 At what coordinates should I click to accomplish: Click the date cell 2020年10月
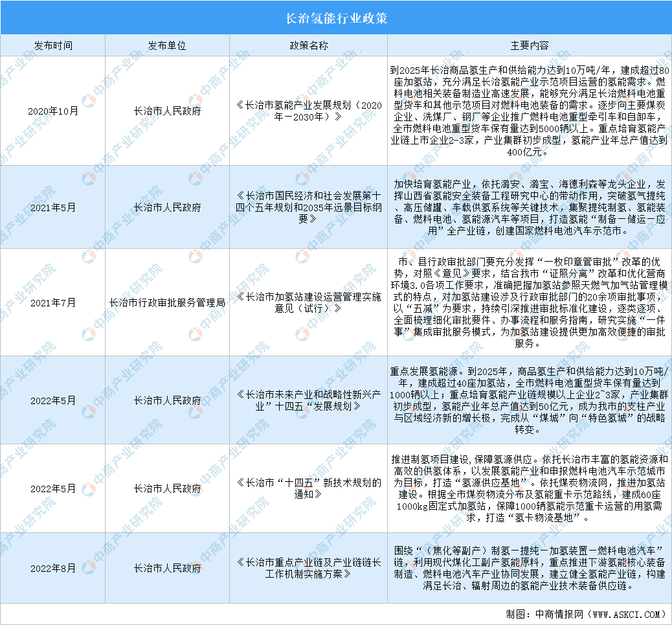pyautogui.click(x=52, y=111)
